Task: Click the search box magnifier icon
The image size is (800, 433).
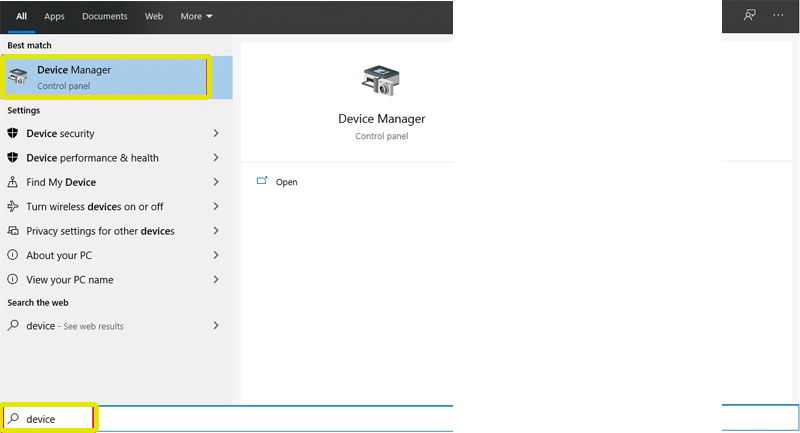Action: point(13,419)
